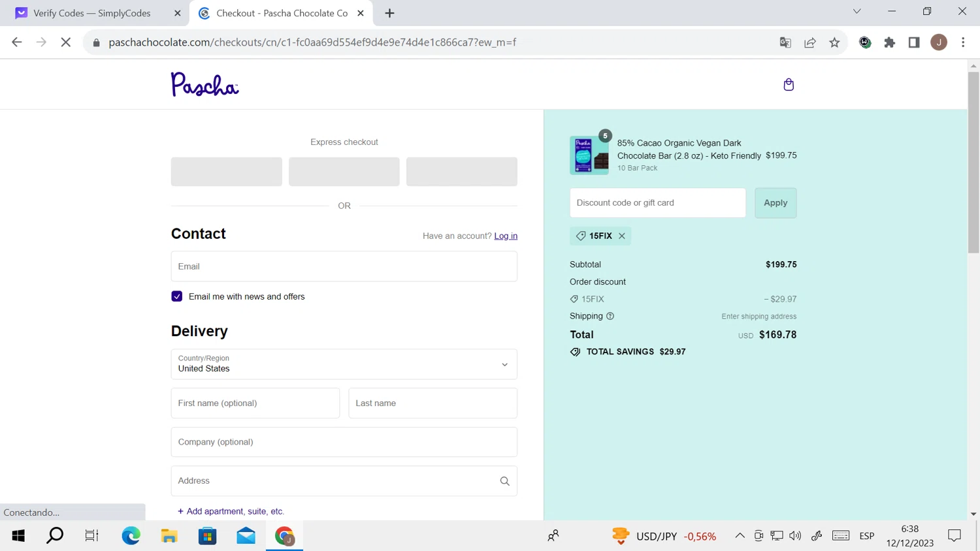Viewport: 980px width, 551px height.
Task: Bookmark this page with the star icon
Action: 834,42
